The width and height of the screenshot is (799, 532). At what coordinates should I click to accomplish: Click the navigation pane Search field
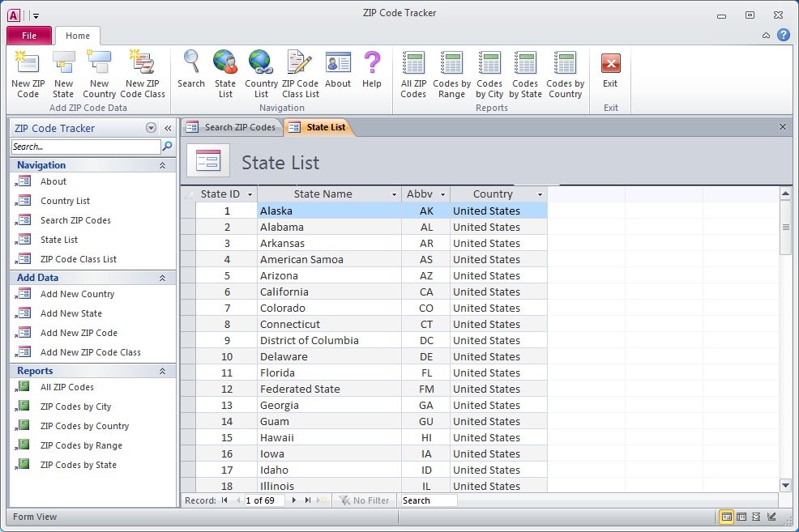86,147
